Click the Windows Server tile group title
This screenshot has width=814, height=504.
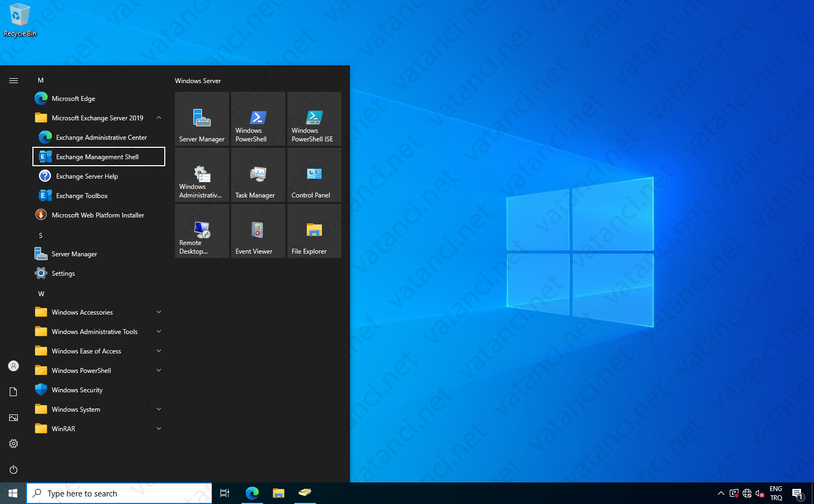tap(198, 81)
